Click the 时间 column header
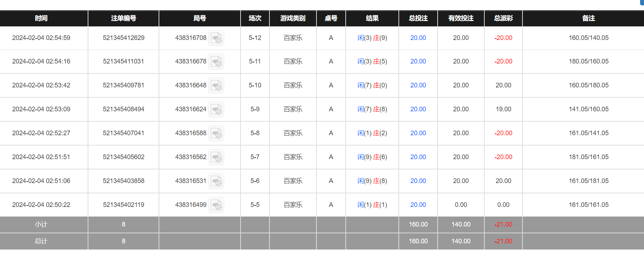The height and width of the screenshot is (254, 644). [x=41, y=18]
